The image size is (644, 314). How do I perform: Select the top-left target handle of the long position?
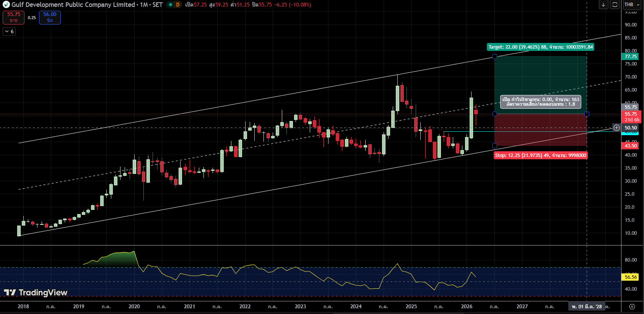[494, 57]
